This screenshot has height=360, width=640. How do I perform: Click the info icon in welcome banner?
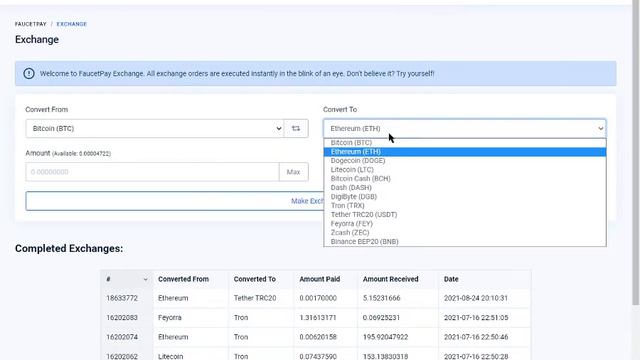point(29,73)
